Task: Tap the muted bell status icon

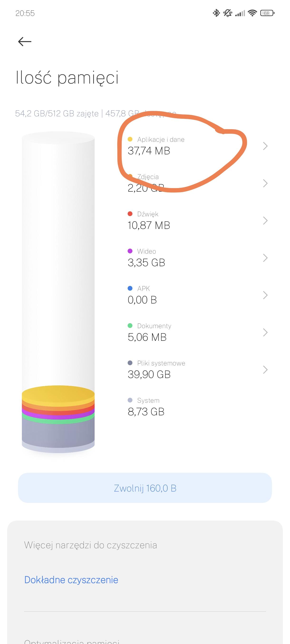Action: (227, 13)
